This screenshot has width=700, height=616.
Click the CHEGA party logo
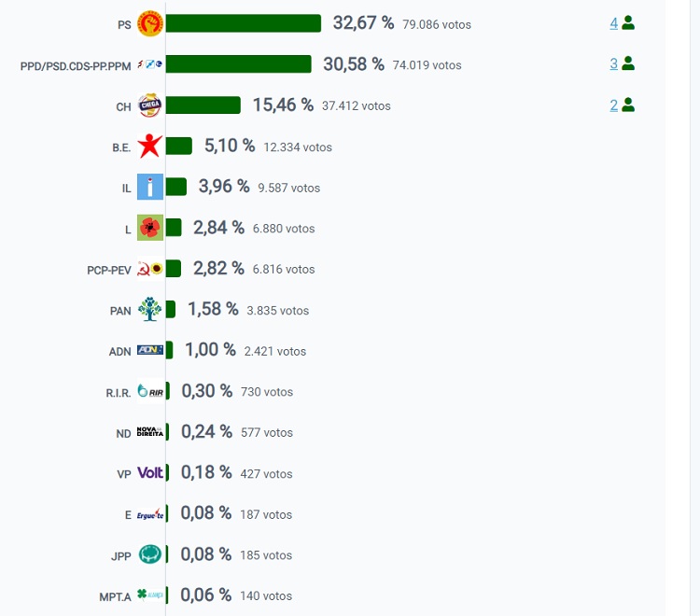(x=149, y=105)
